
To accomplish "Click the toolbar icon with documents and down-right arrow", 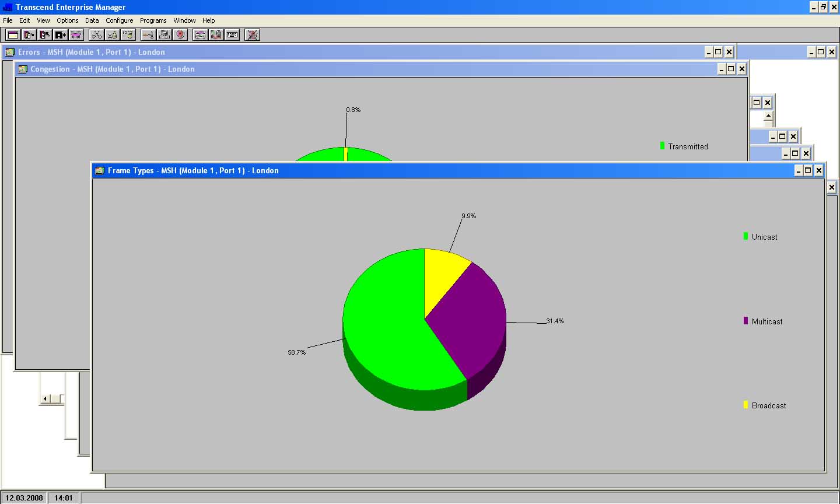I will (29, 35).
